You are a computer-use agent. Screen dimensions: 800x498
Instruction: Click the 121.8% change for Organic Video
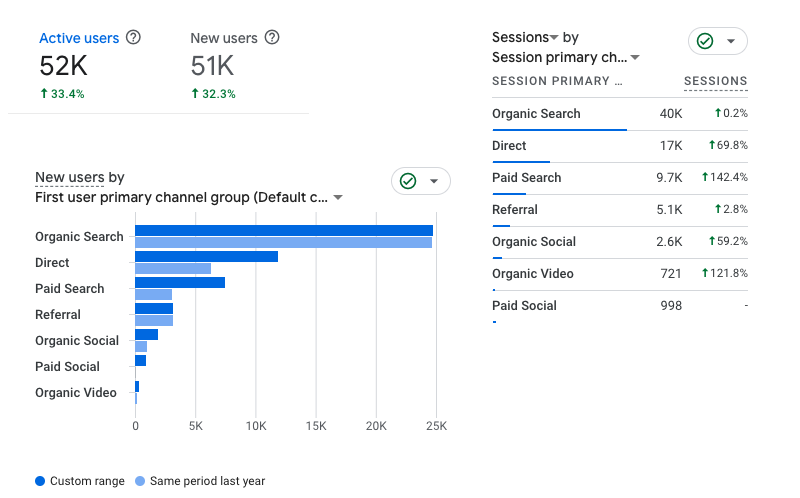point(724,273)
